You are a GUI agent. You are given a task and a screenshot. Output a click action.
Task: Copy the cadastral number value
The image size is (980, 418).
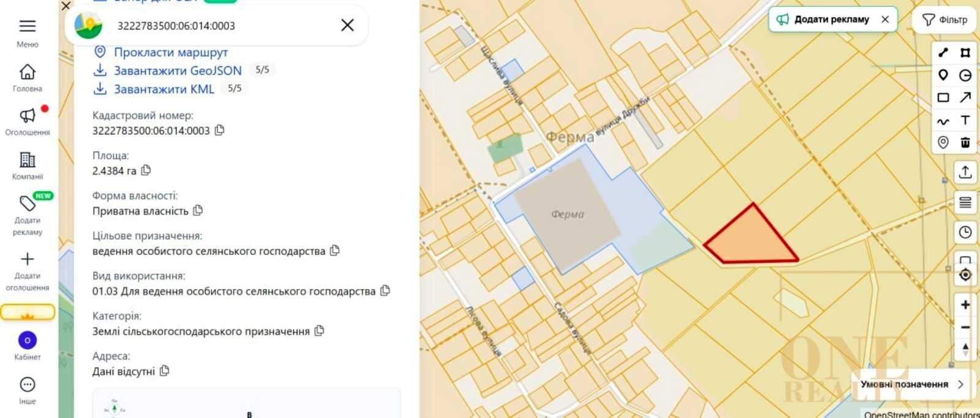(x=220, y=130)
